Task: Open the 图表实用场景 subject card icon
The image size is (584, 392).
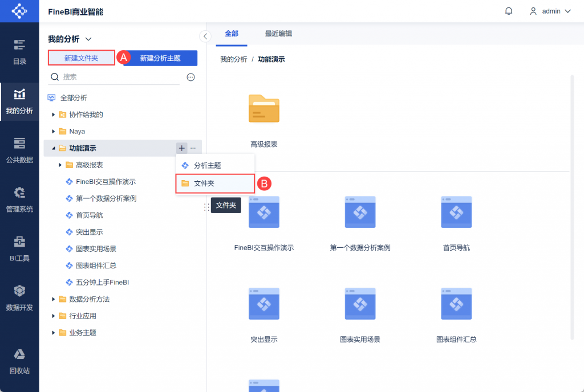Action: point(360,304)
